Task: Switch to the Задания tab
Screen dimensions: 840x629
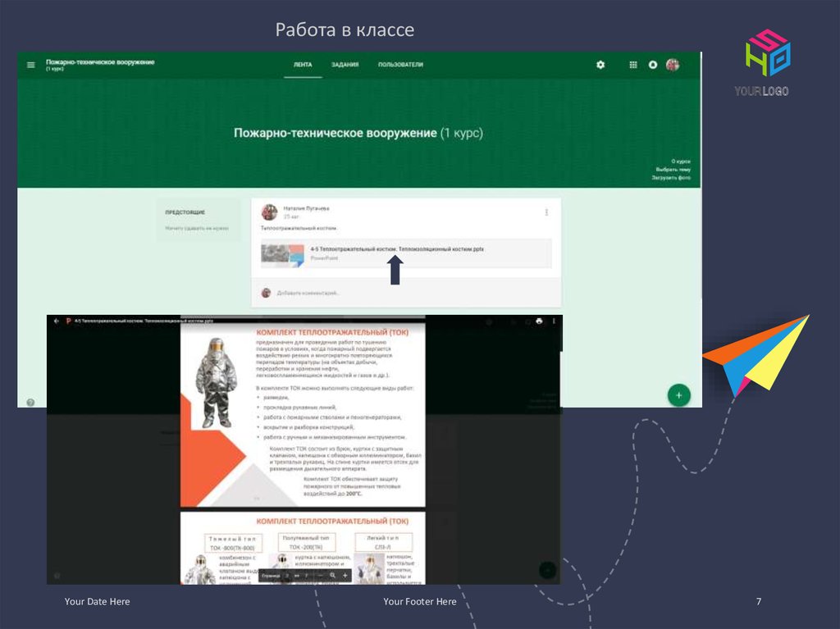Action: tap(345, 65)
